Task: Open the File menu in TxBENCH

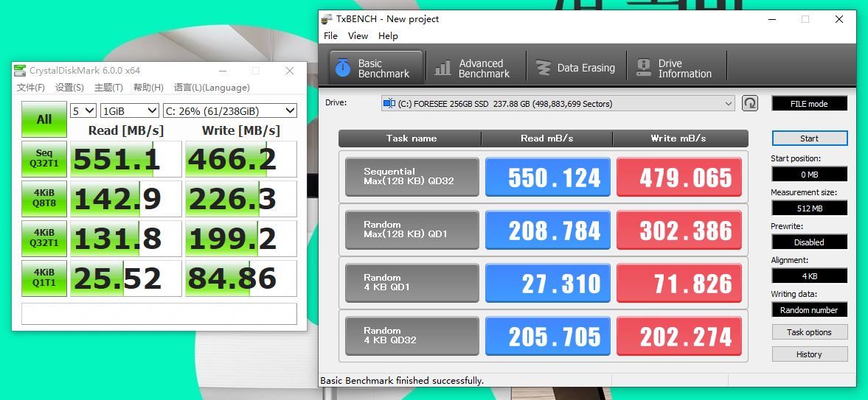Action: pos(331,36)
